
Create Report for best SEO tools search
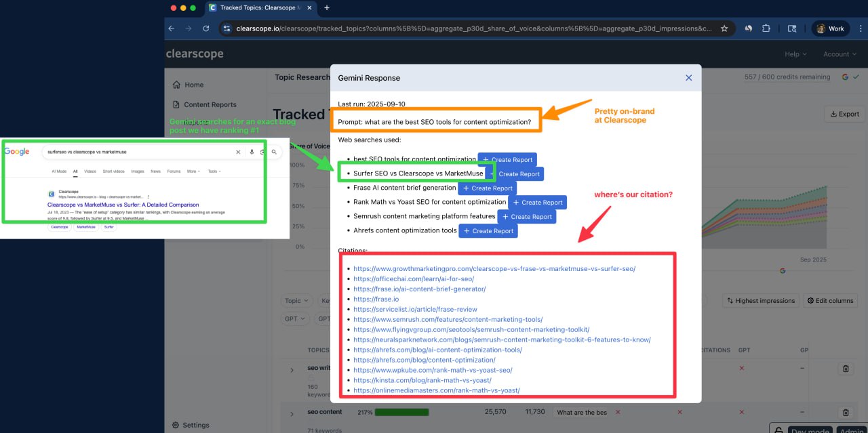507,160
